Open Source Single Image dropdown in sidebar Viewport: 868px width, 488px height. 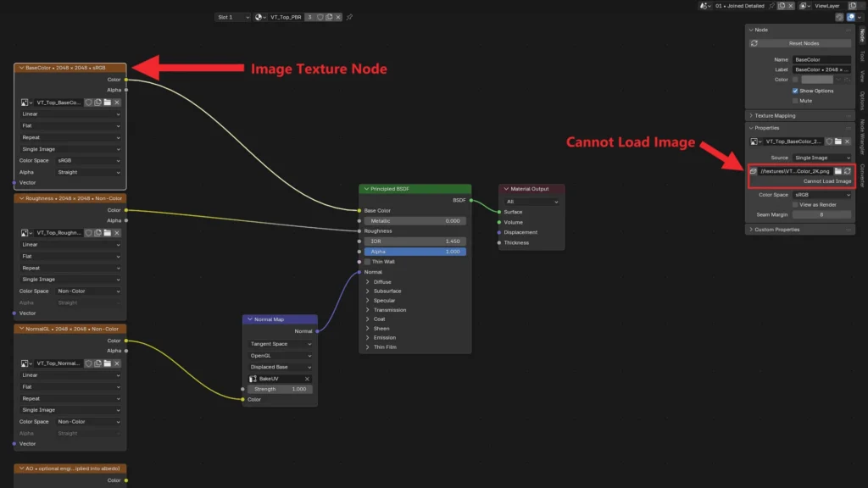(x=822, y=158)
